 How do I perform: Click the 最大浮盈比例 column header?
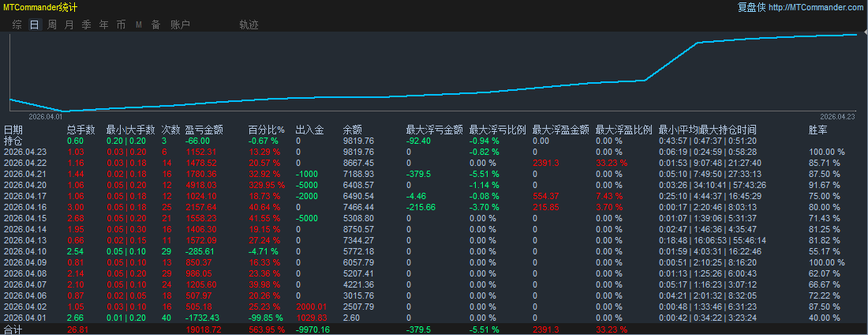coord(624,130)
